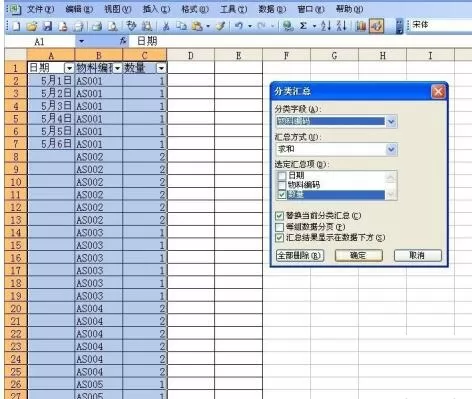This screenshot has height=399, width=472.
Task: Click the toolbar options handle before font box
Action: pos(399,26)
